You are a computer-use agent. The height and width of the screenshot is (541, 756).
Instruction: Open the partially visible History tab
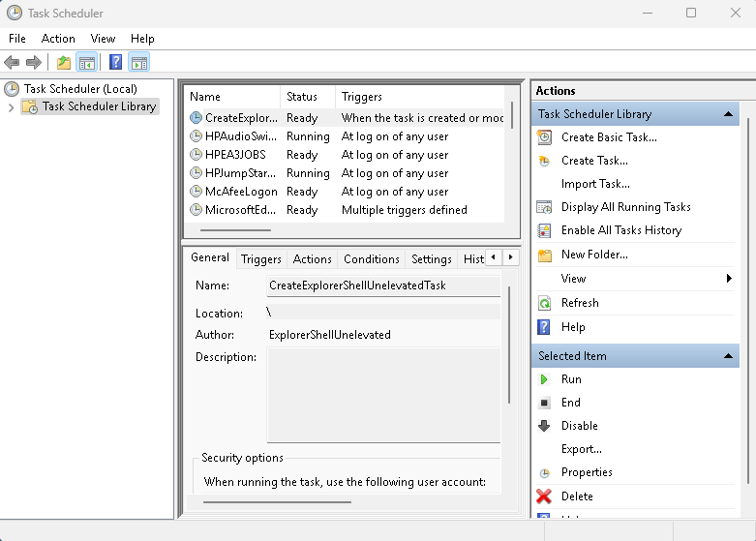(472, 259)
